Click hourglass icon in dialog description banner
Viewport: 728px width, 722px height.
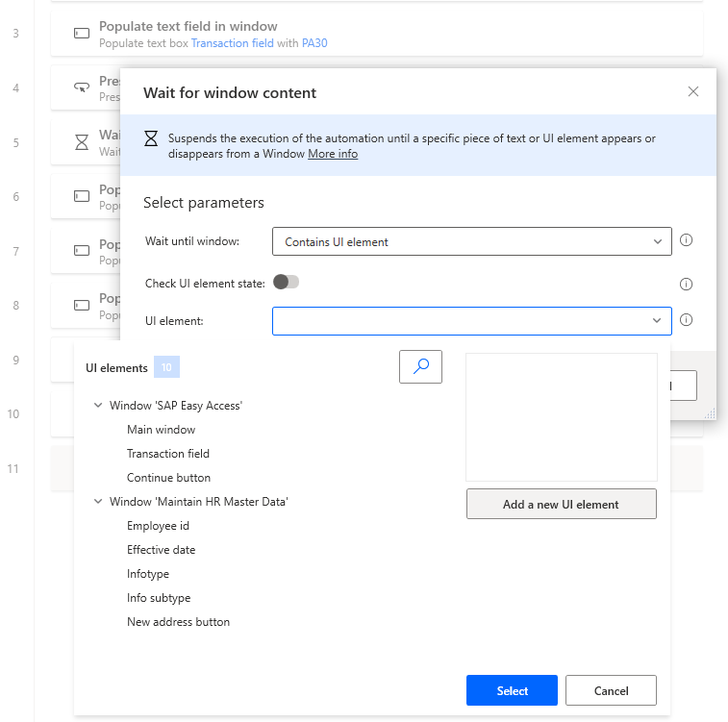(151, 138)
